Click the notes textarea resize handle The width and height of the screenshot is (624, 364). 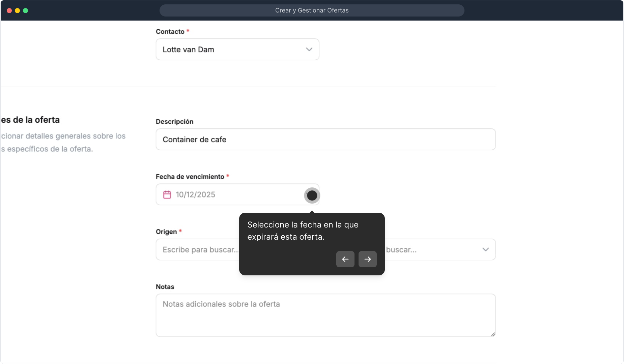pos(493,334)
